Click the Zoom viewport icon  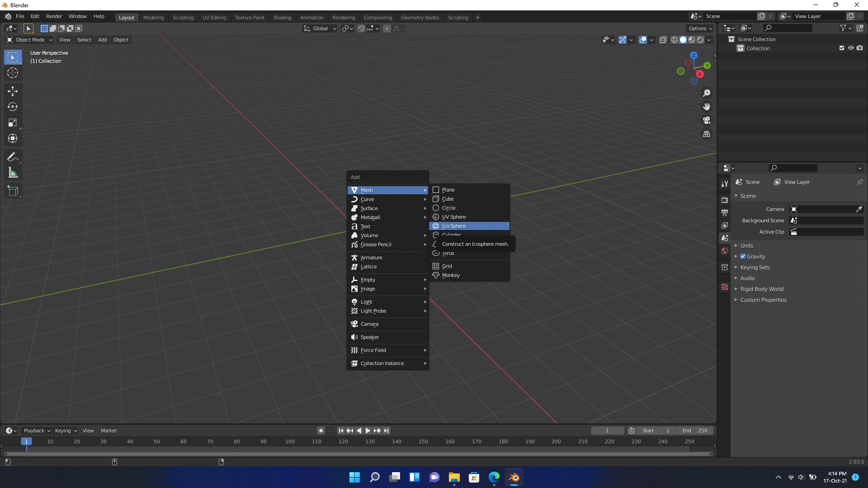coord(706,93)
